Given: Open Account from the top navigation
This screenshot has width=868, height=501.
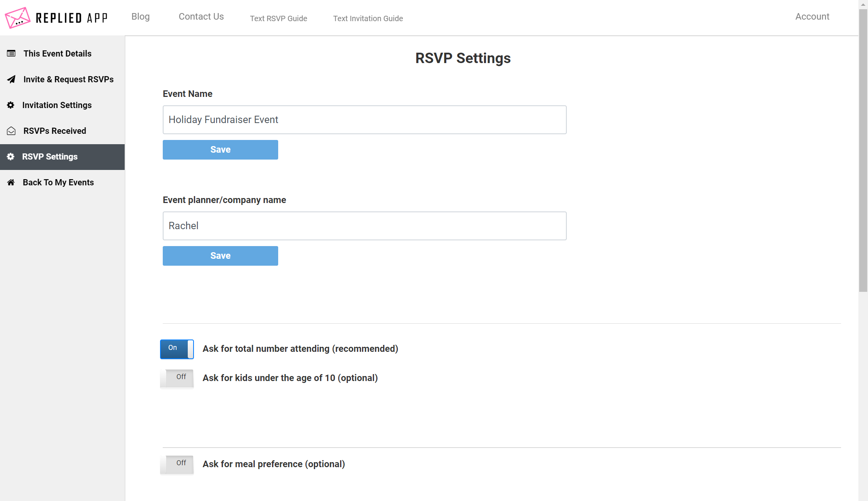Looking at the screenshot, I should tap(812, 17).
